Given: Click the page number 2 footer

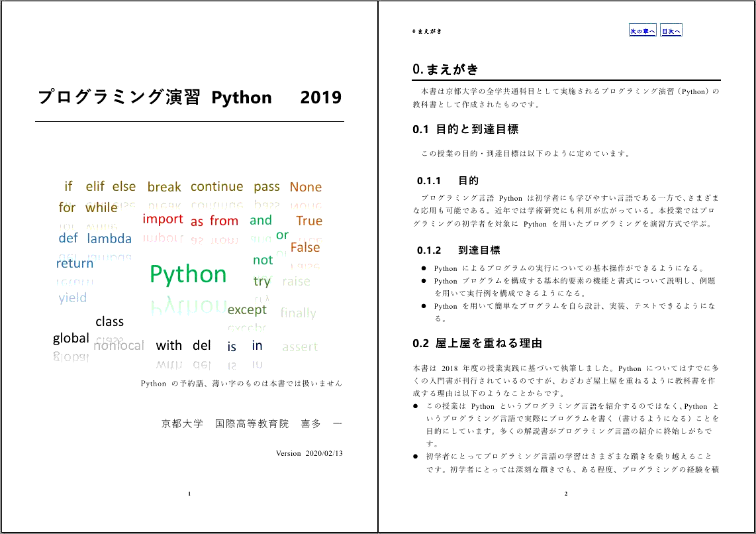Looking at the screenshot, I should [x=566, y=494].
